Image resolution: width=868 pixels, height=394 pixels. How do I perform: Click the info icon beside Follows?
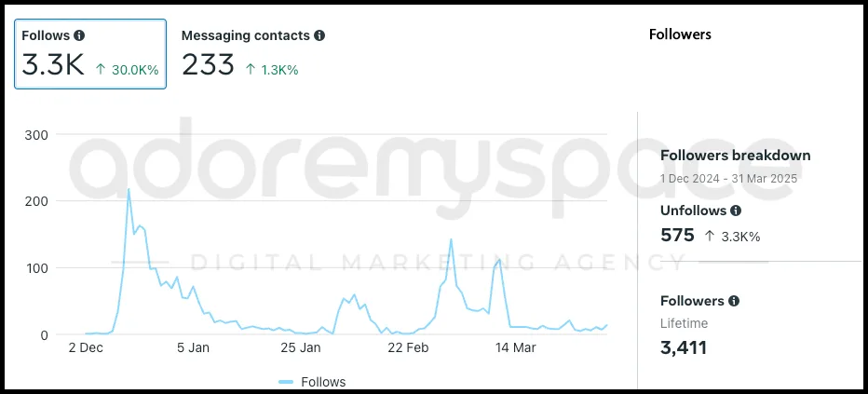79,35
